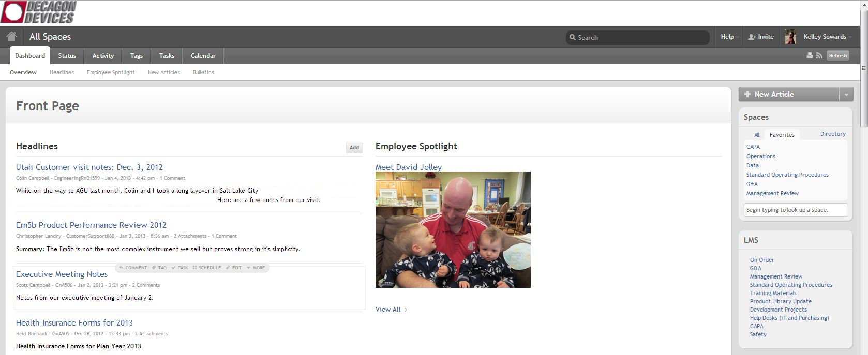
Task: Switch to the Calendar tab
Action: click(x=203, y=56)
